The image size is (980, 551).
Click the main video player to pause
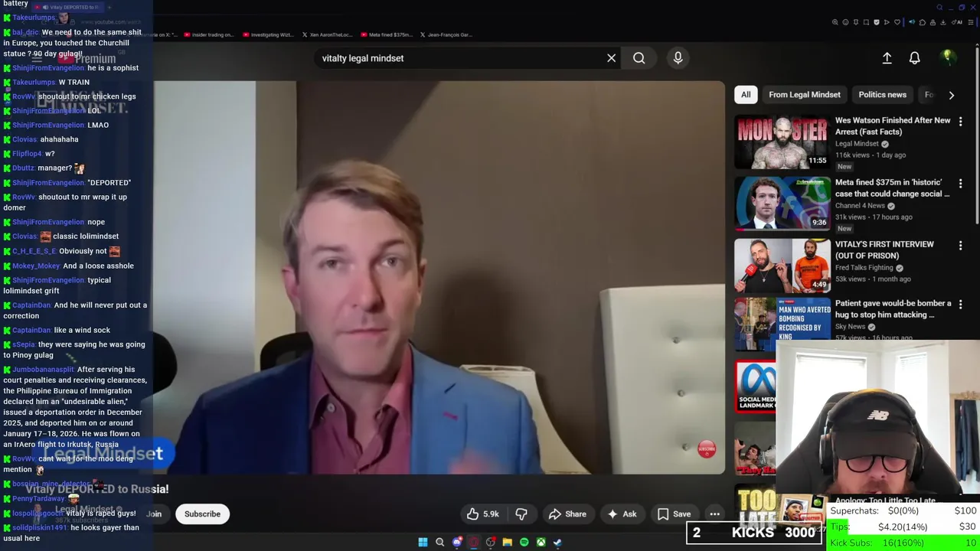[439, 277]
